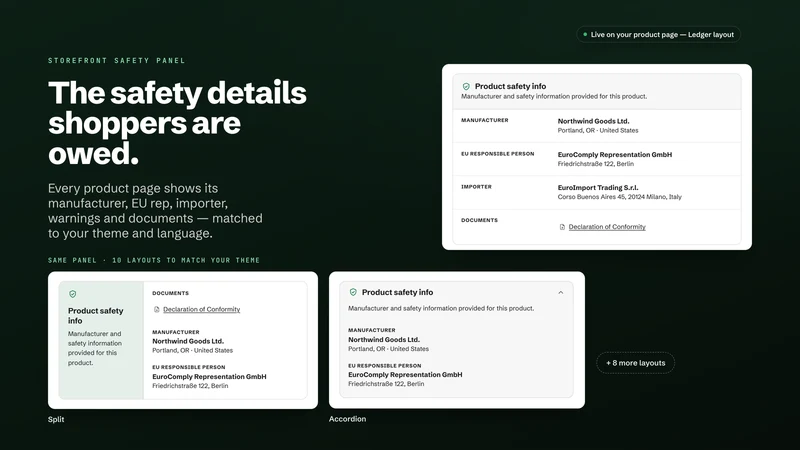Click 'EuroImport Trading S.r.l.' importer name

[598, 188]
